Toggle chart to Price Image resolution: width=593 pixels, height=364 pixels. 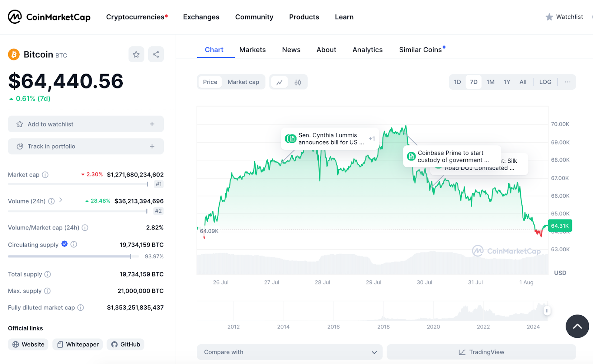pyautogui.click(x=210, y=82)
